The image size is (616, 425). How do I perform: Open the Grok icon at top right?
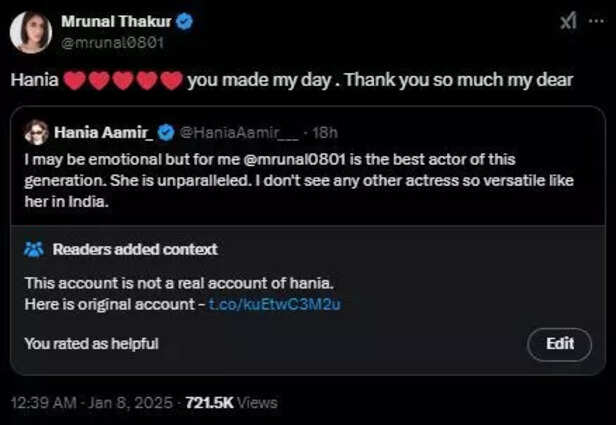(567, 21)
